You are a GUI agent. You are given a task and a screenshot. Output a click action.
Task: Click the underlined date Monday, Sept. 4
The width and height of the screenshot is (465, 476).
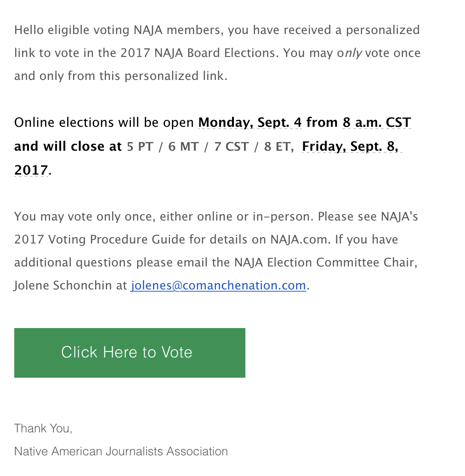[250, 123]
